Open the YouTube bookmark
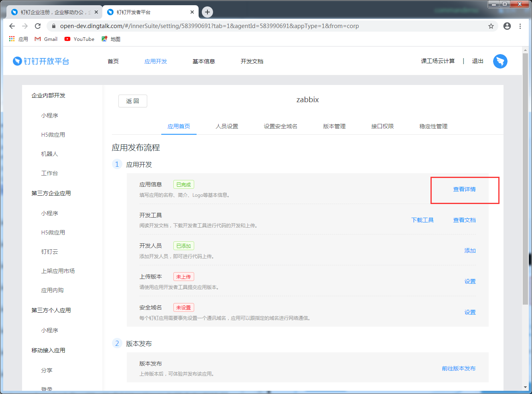This screenshot has width=532, height=394. click(79, 39)
